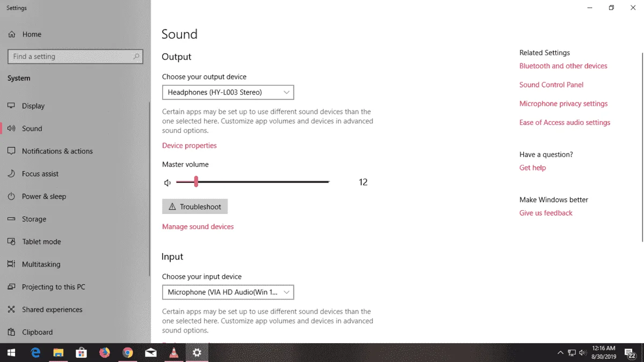Open Bluetooth and other devices link
The width and height of the screenshot is (644, 362).
[x=563, y=66]
